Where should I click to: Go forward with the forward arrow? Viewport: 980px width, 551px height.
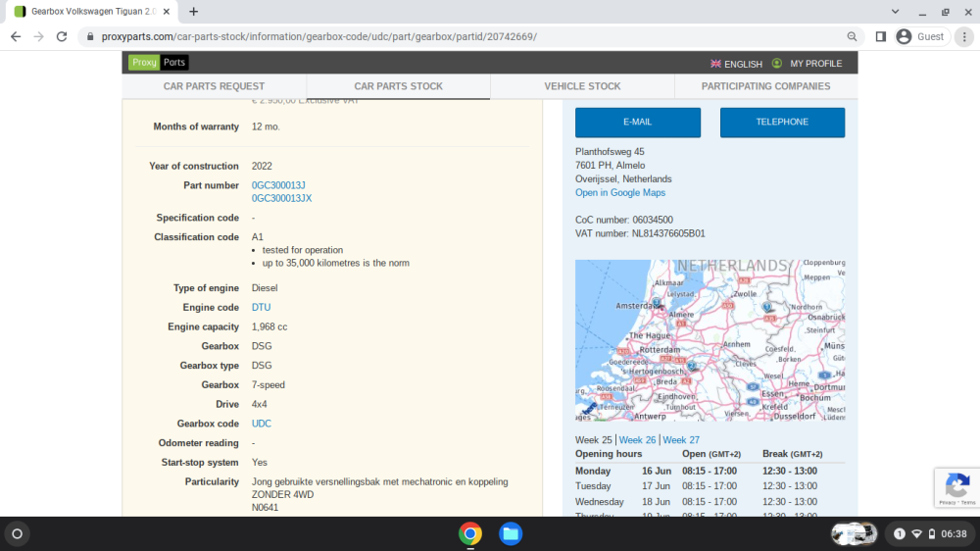coord(39,37)
